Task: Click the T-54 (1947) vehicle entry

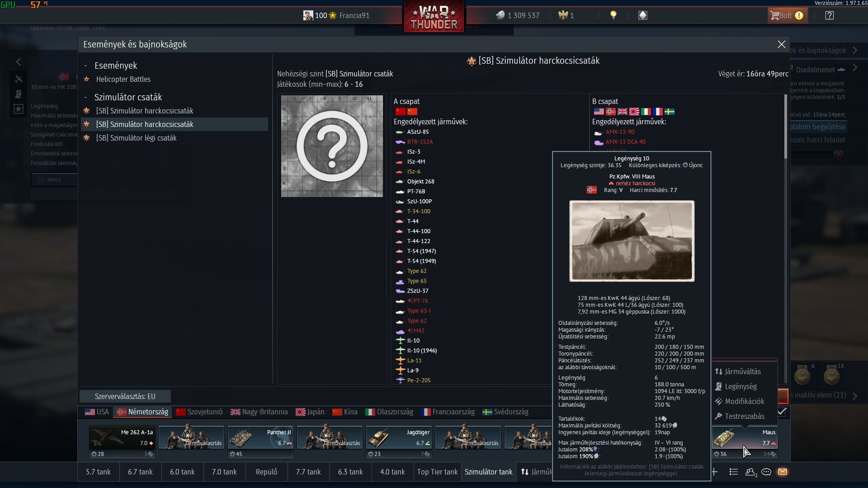Action: click(x=421, y=251)
